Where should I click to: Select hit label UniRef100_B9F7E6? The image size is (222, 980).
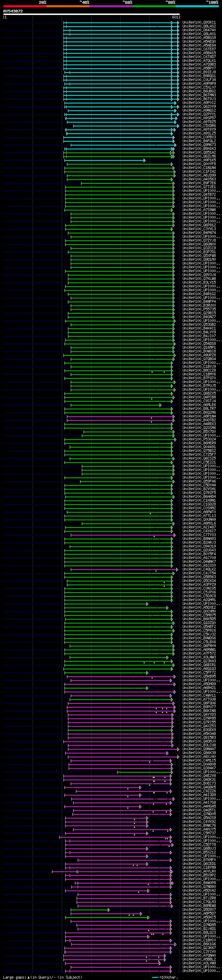tap(199, 183)
